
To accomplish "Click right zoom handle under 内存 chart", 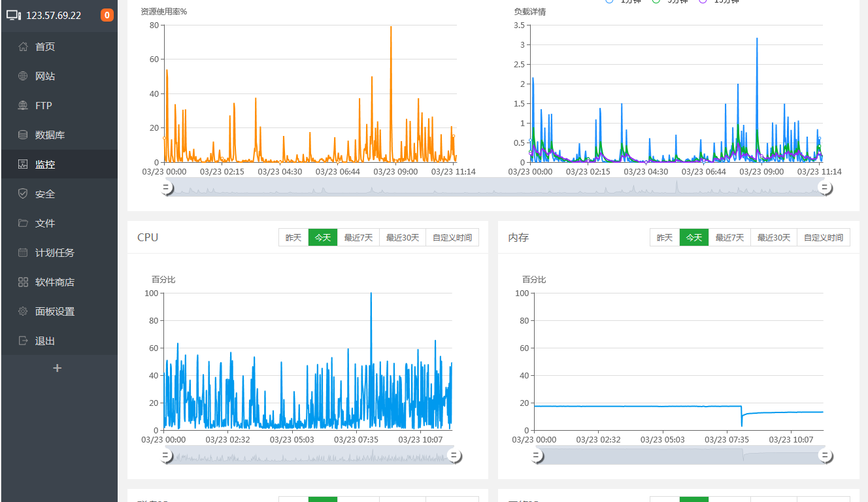I will tap(826, 456).
